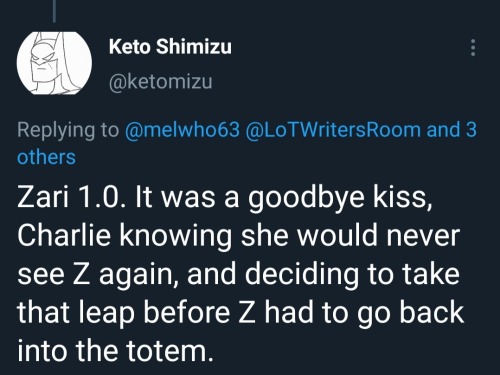Click 'deciding to take' in tweet body
This screenshot has width=500, height=375.
tap(352, 275)
